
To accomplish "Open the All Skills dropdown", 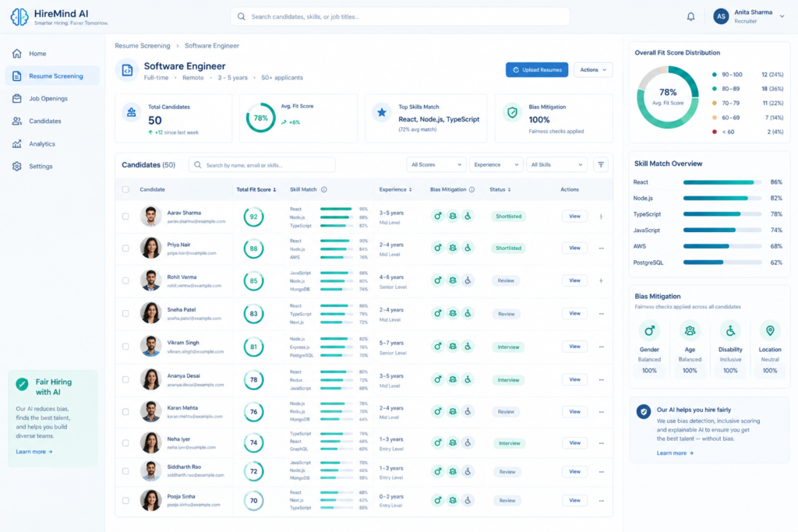I will (556, 165).
